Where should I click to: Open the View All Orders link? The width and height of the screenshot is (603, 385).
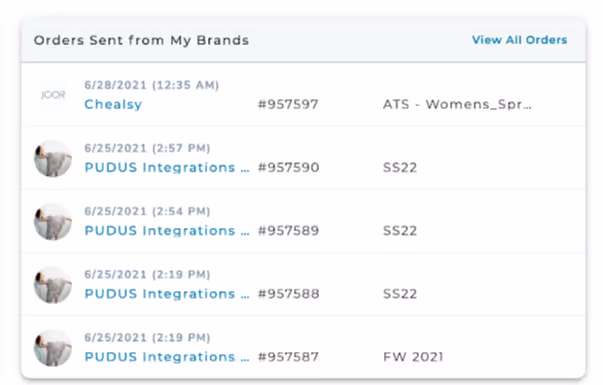click(520, 40)
